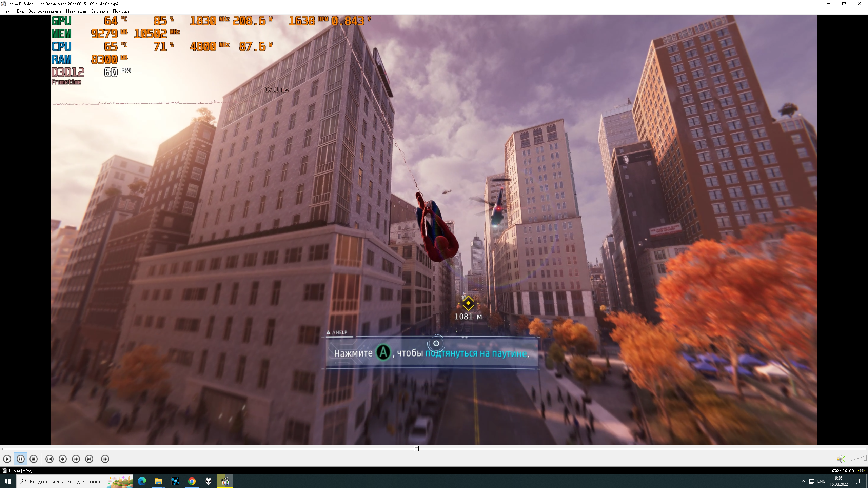Viewport: 868px width, 488px height.
Task: Skip to next file button
Action: coord(89,459)
